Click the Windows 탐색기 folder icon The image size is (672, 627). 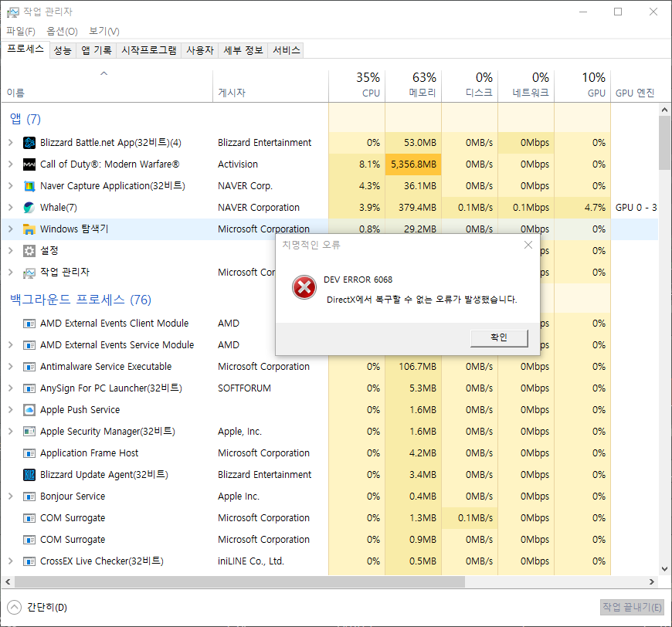click(x=29, y=229)
